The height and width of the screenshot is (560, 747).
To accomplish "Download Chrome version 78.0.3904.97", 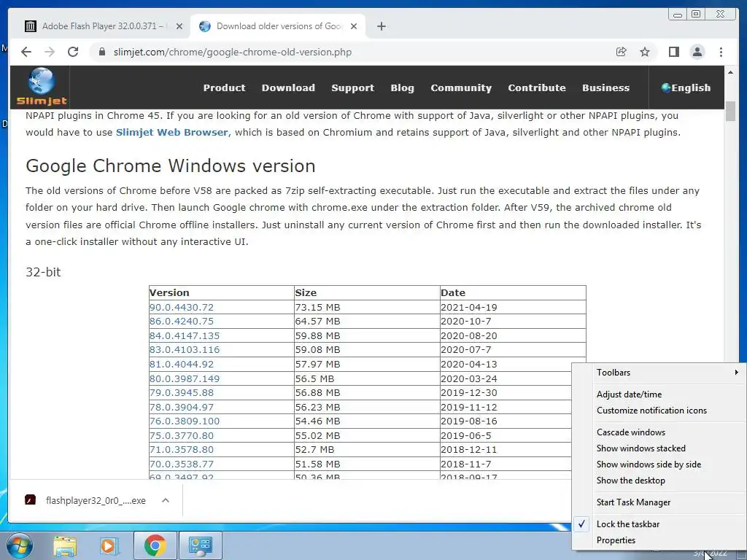I will [182, 407].
